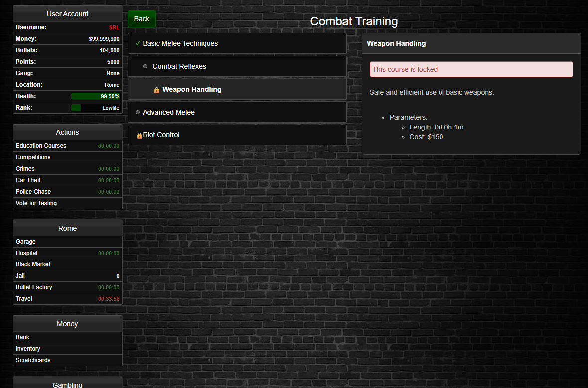
Task: Open the Car Theft action
Action: point(28,180)
